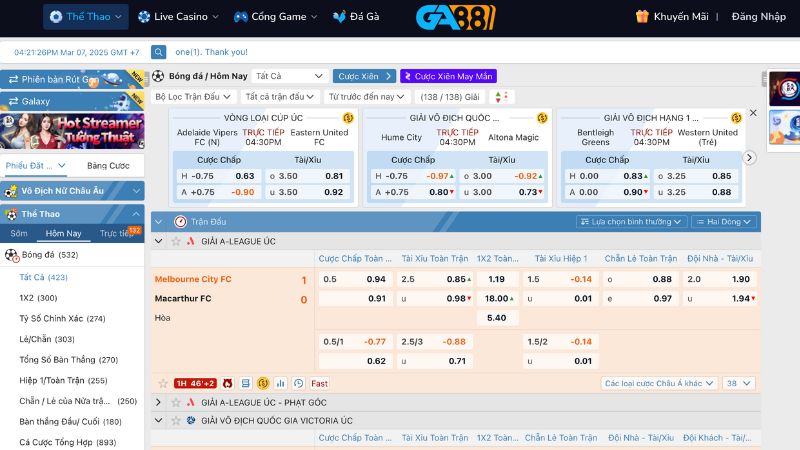
Task: Favorite the GIẢI A-LEAGUE ÚC league star
Action: pos(174,241)
